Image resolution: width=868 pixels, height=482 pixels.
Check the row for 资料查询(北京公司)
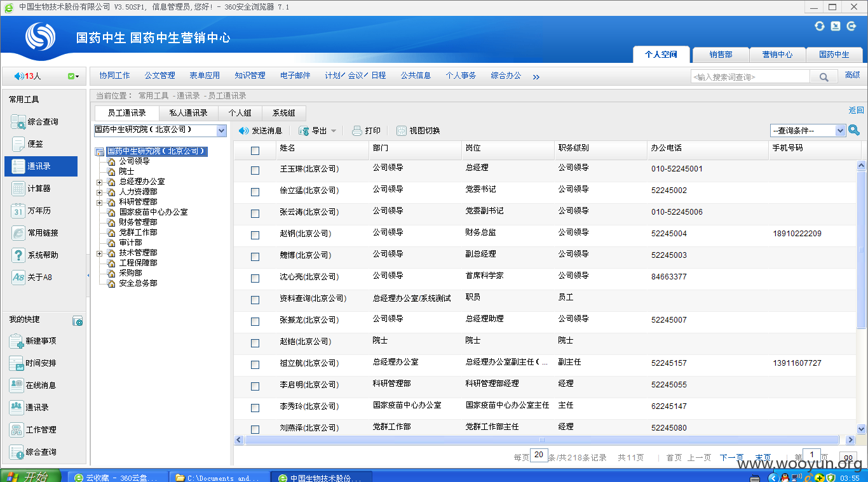click(255, 300)
